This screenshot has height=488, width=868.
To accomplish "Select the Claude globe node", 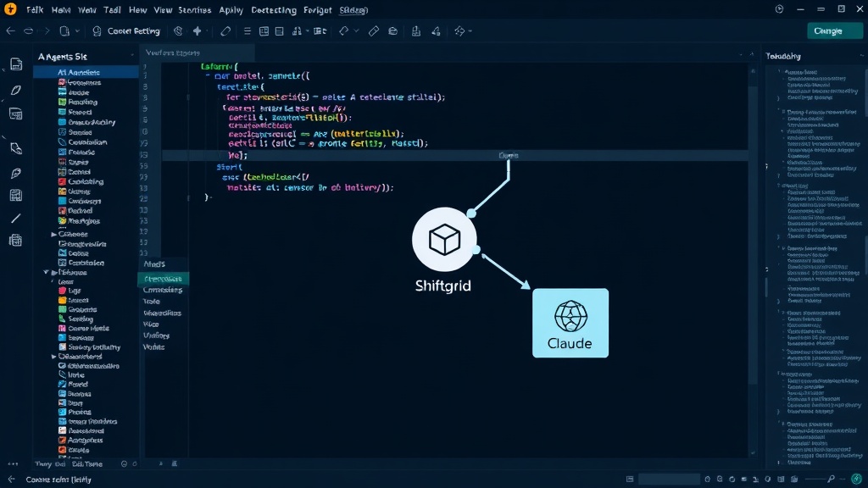I will (570, 323).
